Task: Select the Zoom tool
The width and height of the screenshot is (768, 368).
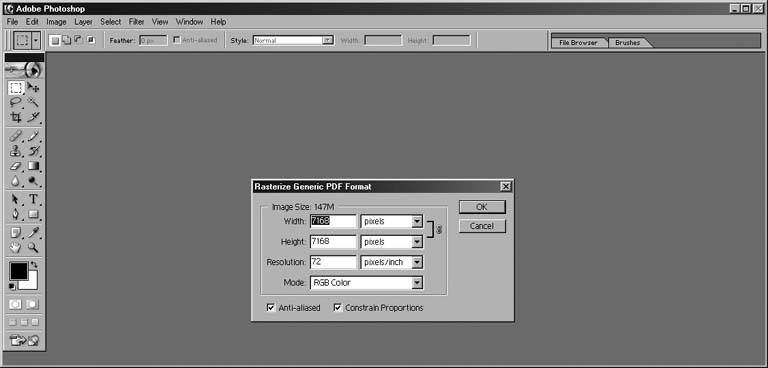Action: point(33,247)
